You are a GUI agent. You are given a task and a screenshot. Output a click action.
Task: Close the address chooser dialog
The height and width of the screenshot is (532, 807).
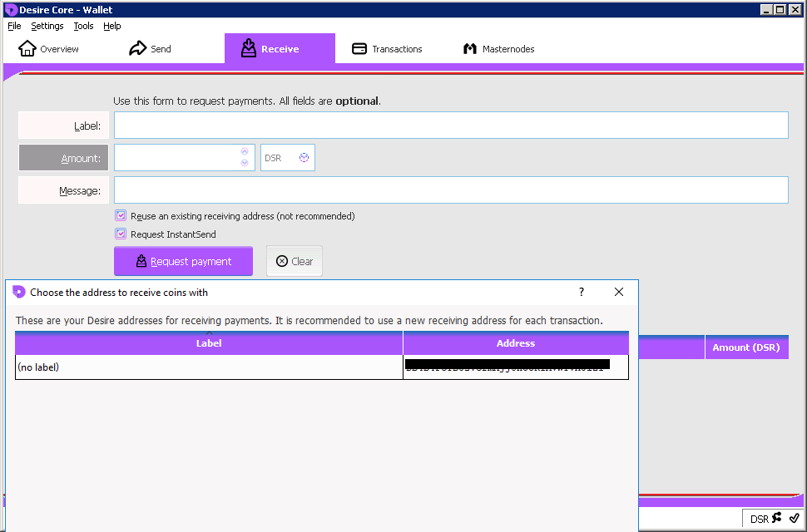[619, 292]
